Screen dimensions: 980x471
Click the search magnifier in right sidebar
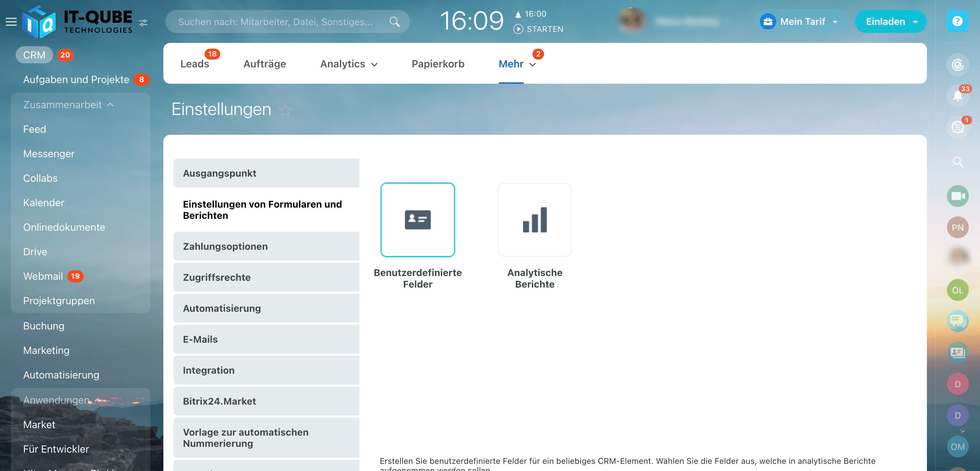tap(958, 162)
